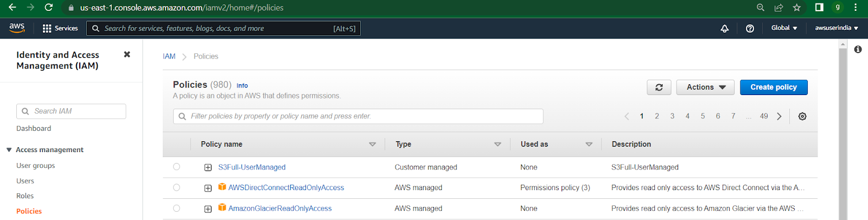
Task: Select page 1 of the policies list
Action: [x=642, y=116]
